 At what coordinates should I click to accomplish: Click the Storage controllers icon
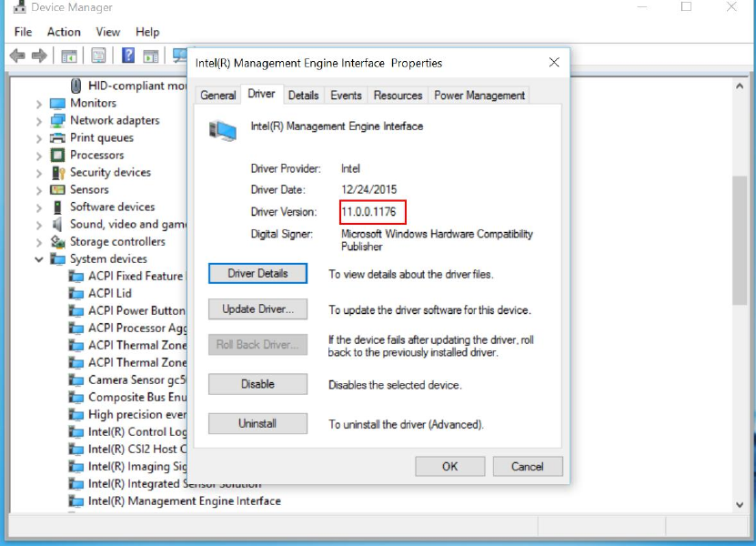click(x=58, y=242)
